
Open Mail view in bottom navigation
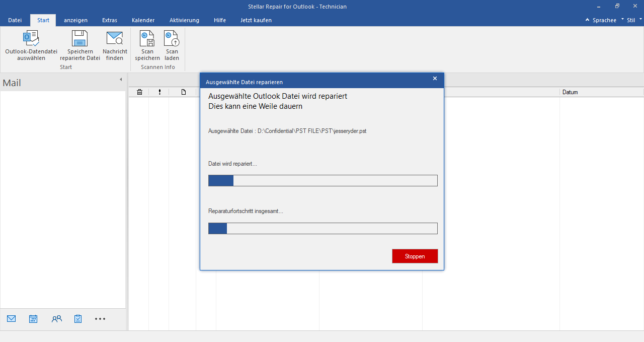[x=12, y=319]
